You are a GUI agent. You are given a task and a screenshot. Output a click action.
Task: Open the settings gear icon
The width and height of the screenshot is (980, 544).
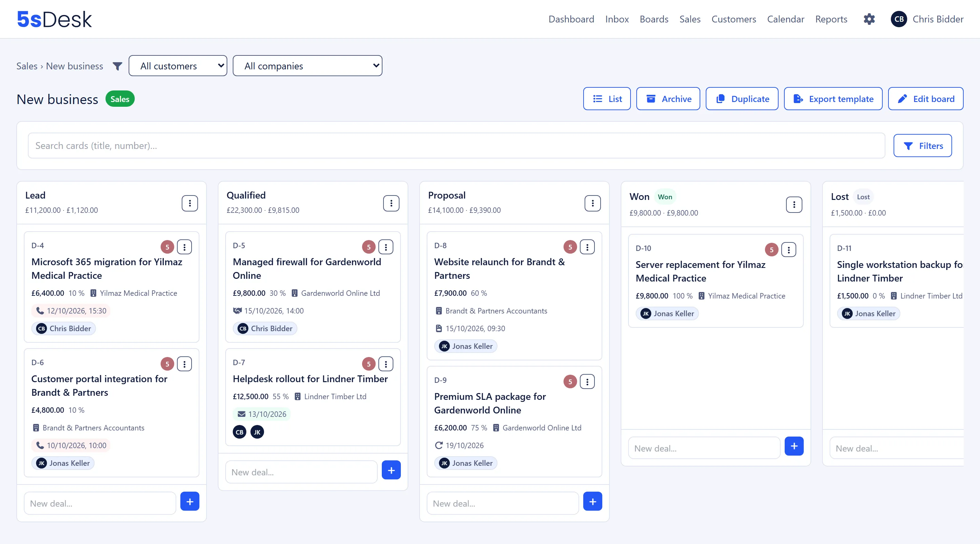point(869,19)
